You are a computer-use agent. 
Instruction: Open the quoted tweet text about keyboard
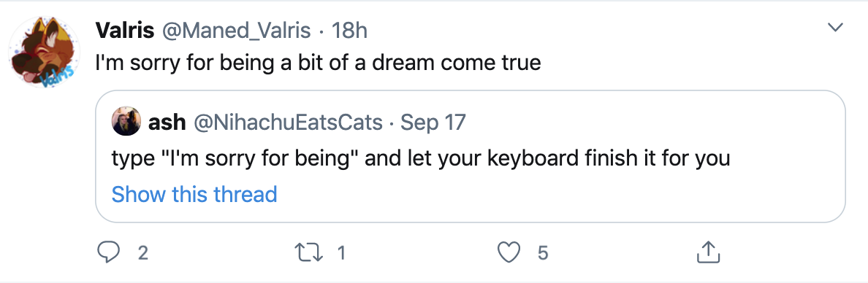point(421,159)
